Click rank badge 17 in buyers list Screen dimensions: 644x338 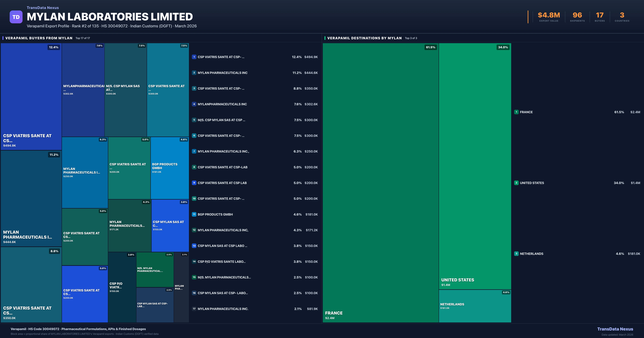tap(194, 309)
